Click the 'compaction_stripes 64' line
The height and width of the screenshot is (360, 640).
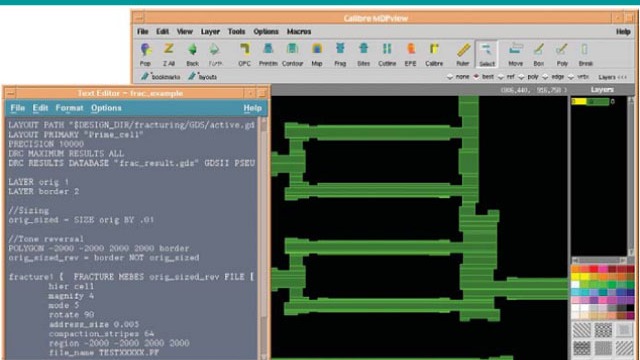pos(101,333)
